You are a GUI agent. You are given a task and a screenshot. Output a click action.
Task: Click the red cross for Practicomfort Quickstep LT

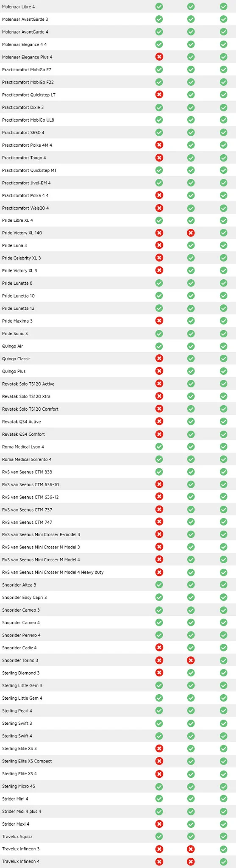pos(159,95)
